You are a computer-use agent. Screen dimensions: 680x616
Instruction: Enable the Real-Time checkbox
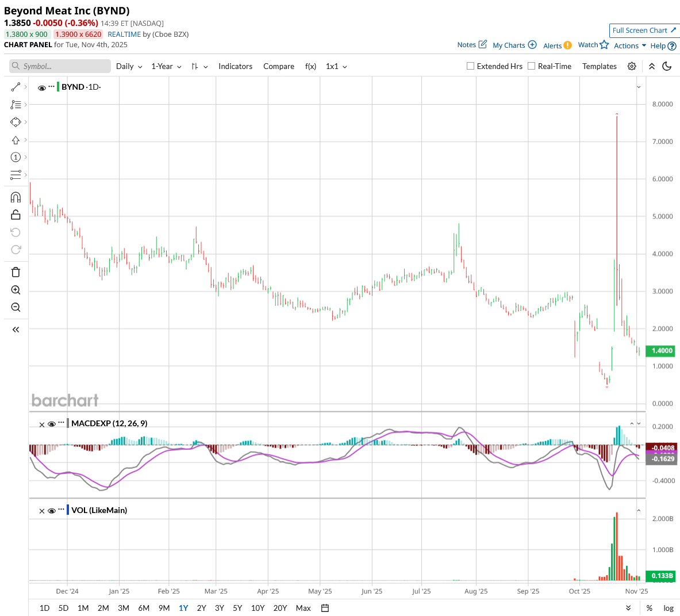(x=531, y=66)
